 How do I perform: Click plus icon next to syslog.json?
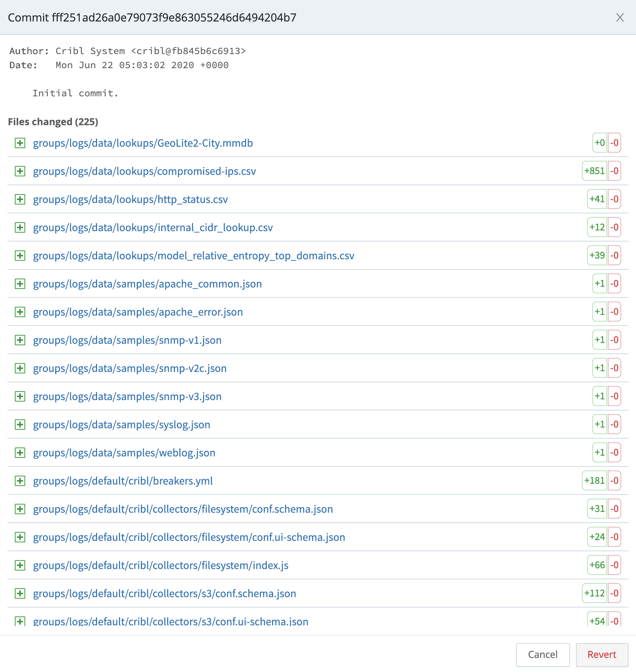pos(20,425)
